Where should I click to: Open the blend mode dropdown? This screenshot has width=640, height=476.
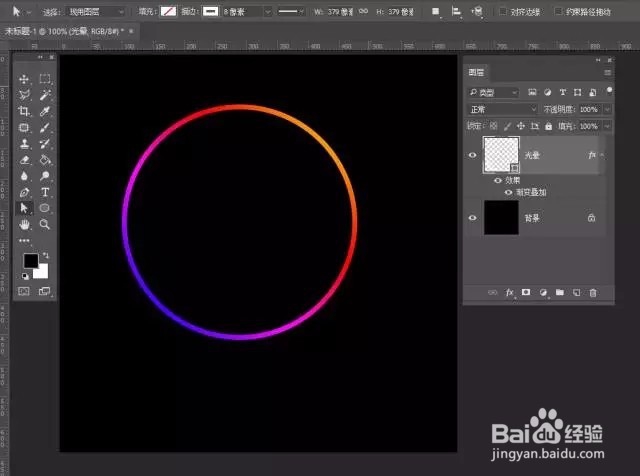point(502,109)
